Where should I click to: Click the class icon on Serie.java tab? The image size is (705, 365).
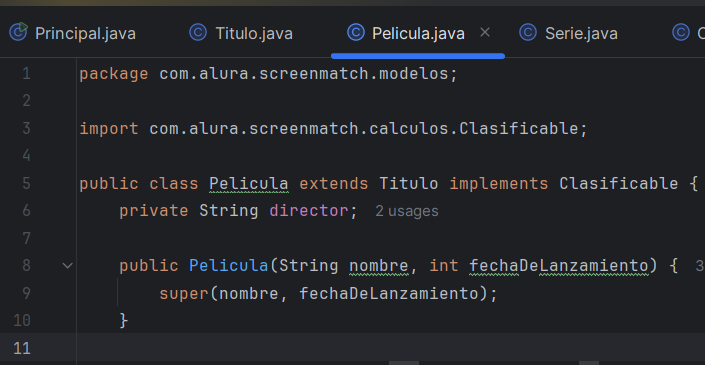click(528, 32)
